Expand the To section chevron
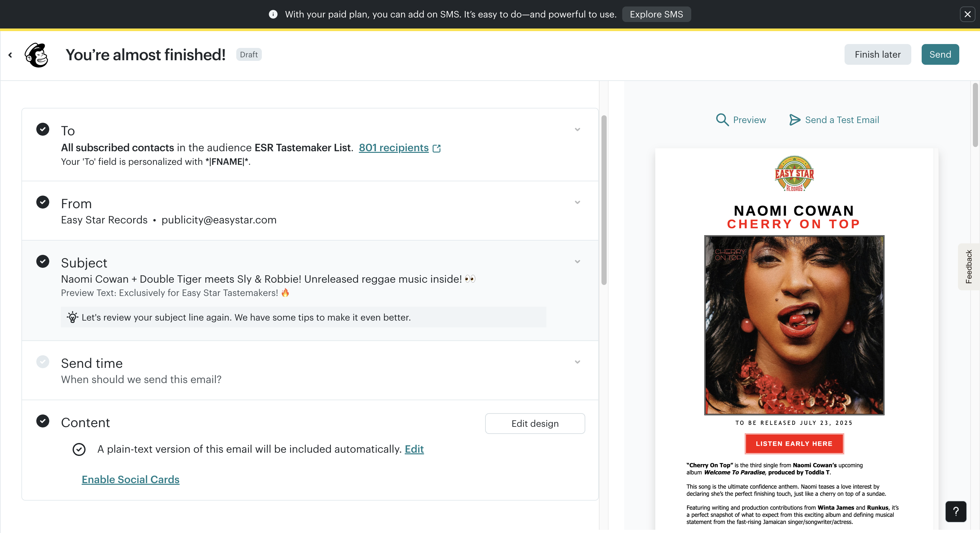 tap(577, 130)
